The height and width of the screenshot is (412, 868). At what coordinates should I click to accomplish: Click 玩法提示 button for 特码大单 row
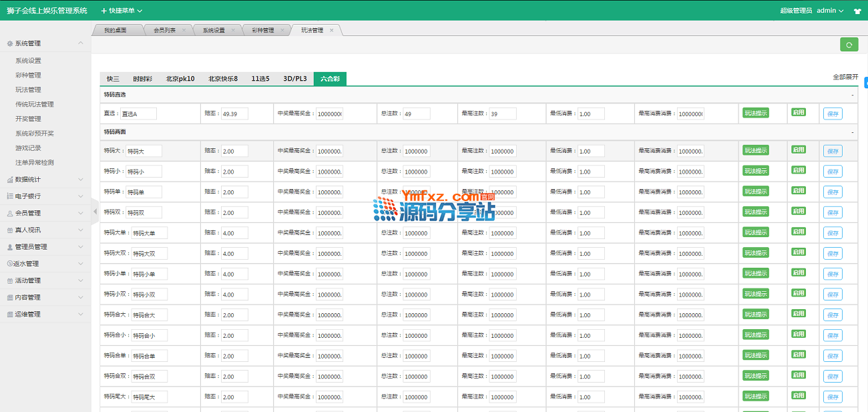coord(756,232)
